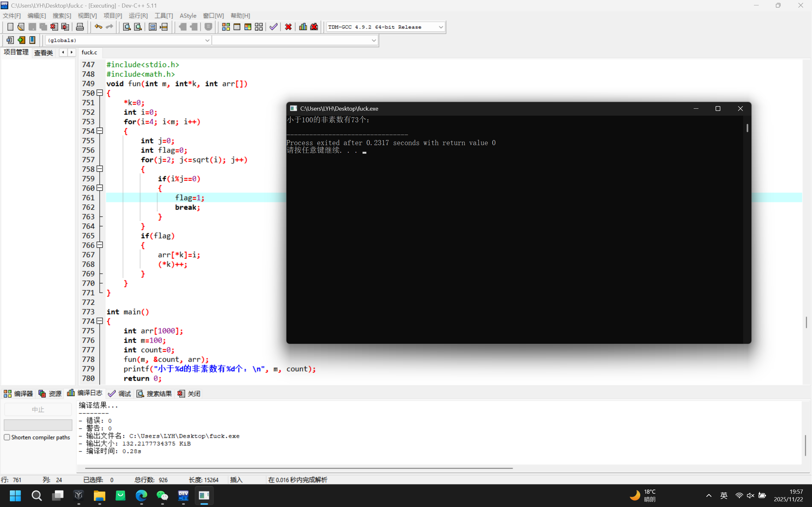Click the syntax check checkmark icon
Screen dimensions: 812x507
tap(273, 27)
